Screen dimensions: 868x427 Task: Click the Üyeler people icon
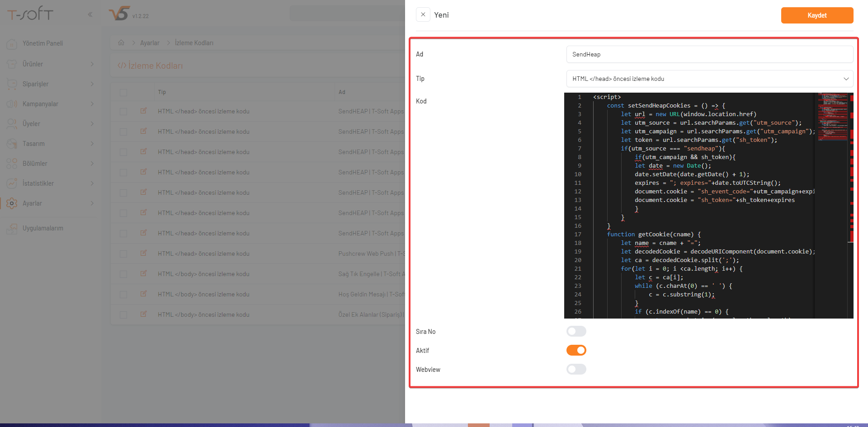pyautogui.click(x=12, y=124)
